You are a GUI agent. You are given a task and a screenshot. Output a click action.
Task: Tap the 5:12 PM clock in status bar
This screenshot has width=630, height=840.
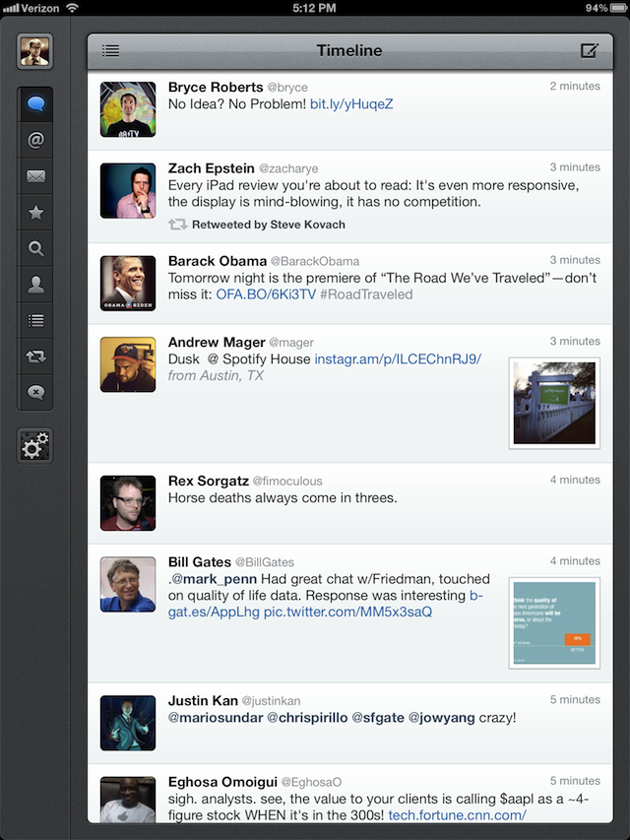314,8
